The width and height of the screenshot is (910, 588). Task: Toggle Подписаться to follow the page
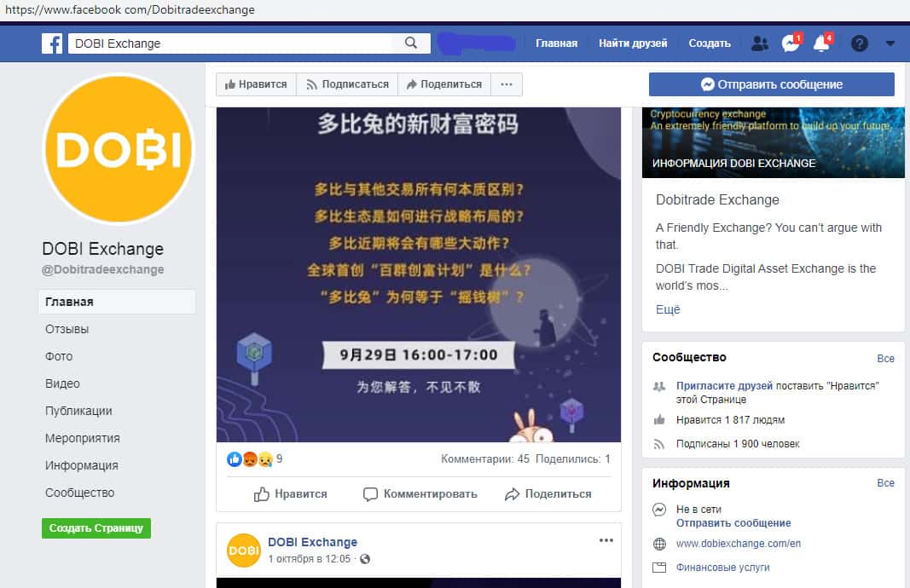click(347, 84)
